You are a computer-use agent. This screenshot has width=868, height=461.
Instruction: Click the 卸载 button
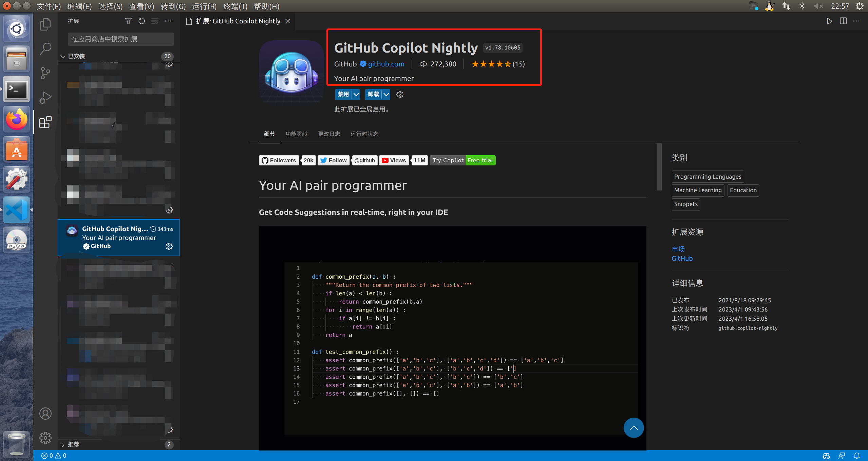[373, 95]
